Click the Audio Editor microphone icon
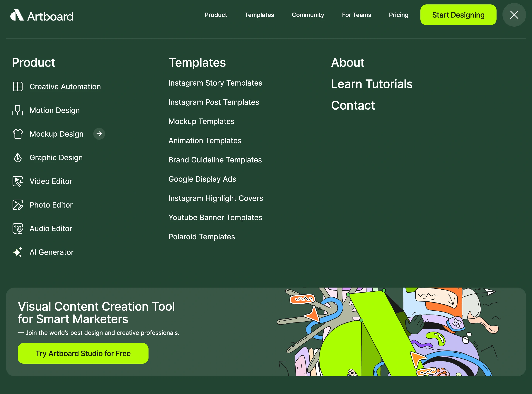The height and width of the screenshot is (394, 532). (18, 228)
